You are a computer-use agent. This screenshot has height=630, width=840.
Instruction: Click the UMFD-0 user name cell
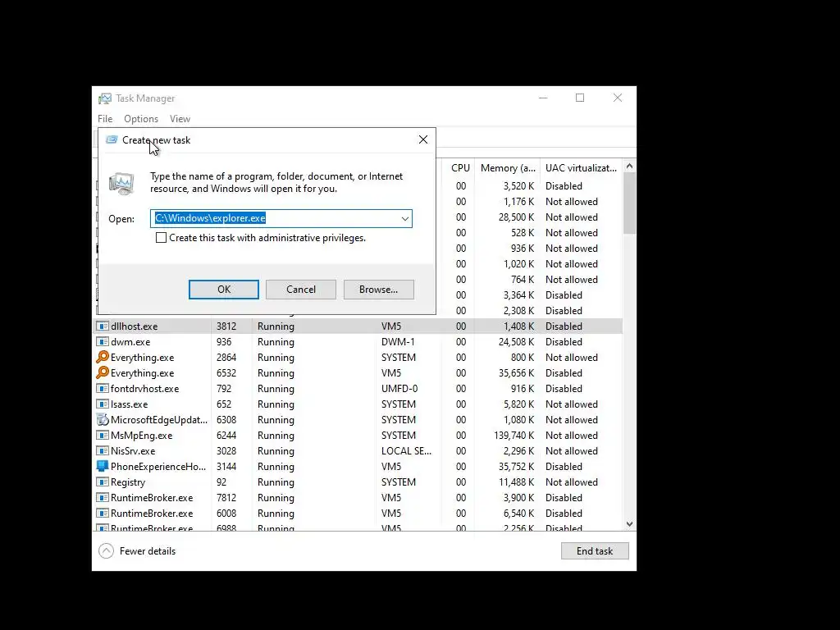click(399, 388)
